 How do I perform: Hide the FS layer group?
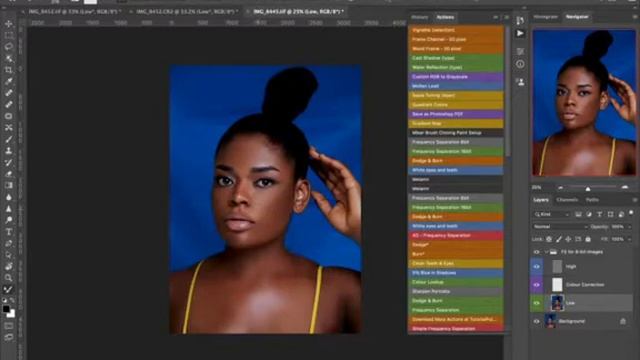pyautogui.click(x=537, y=252)
